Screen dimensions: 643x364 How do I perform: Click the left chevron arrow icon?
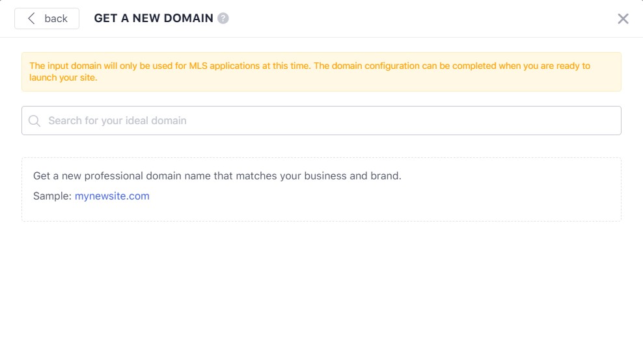31,18
